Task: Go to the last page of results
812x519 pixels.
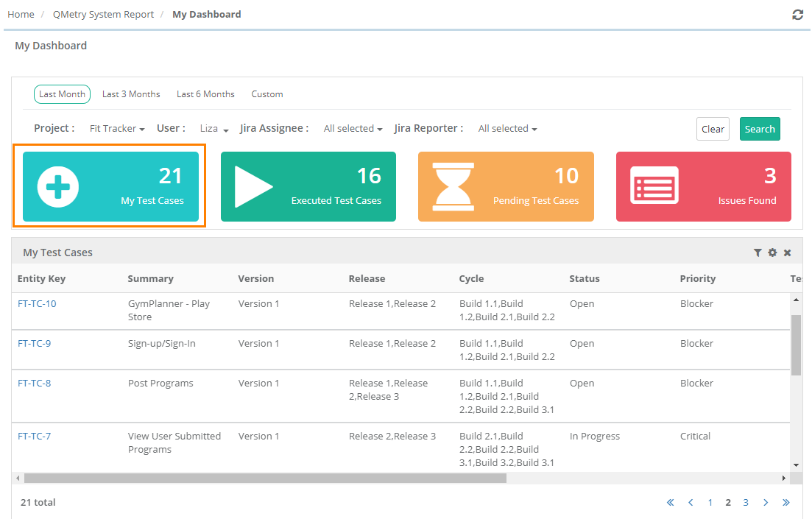Action: [786, 502]
